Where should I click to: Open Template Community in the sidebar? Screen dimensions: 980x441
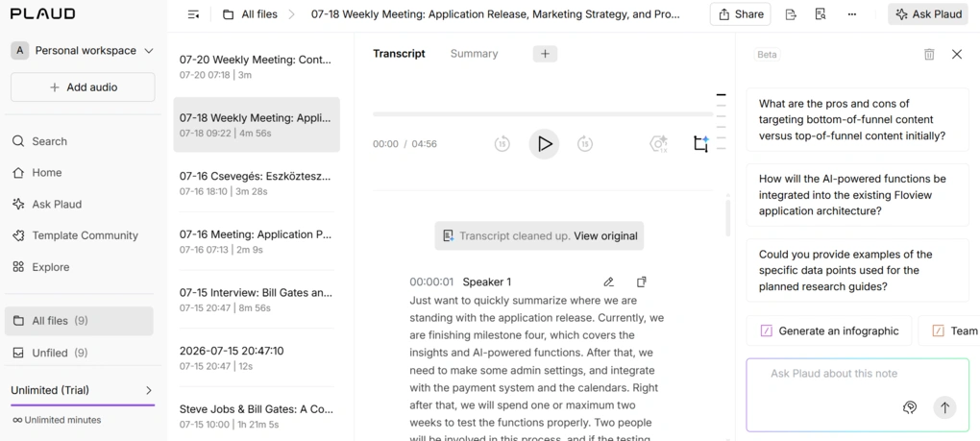point(75,235)
